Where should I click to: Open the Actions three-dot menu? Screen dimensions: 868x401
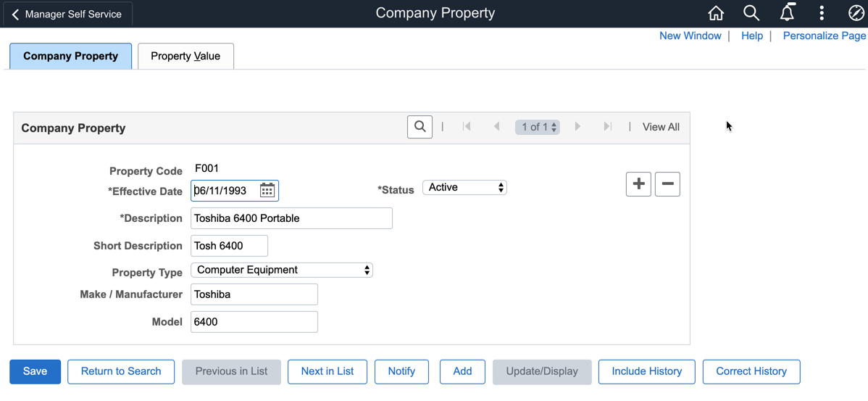(822, 14)
